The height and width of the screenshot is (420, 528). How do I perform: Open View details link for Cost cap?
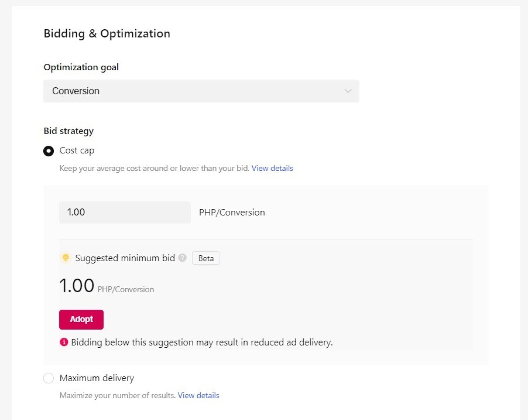point(272,168)
